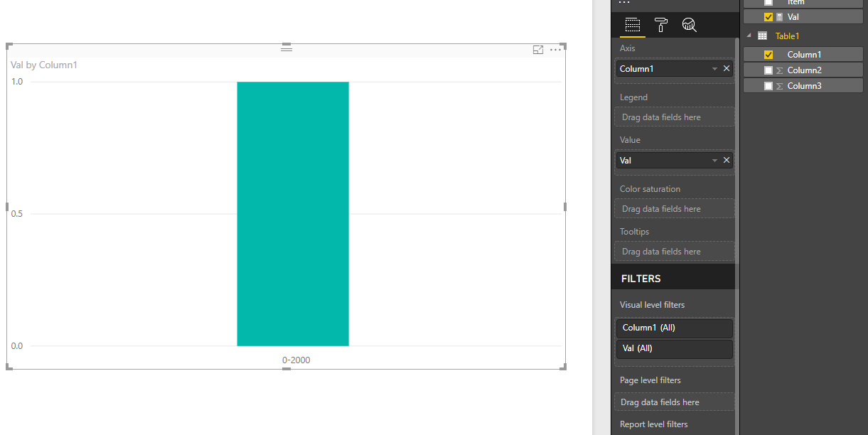Click the Table1 table grid icon
This screenshot has height=435, width=868.
pyautogui.click(x=762, y=36)
